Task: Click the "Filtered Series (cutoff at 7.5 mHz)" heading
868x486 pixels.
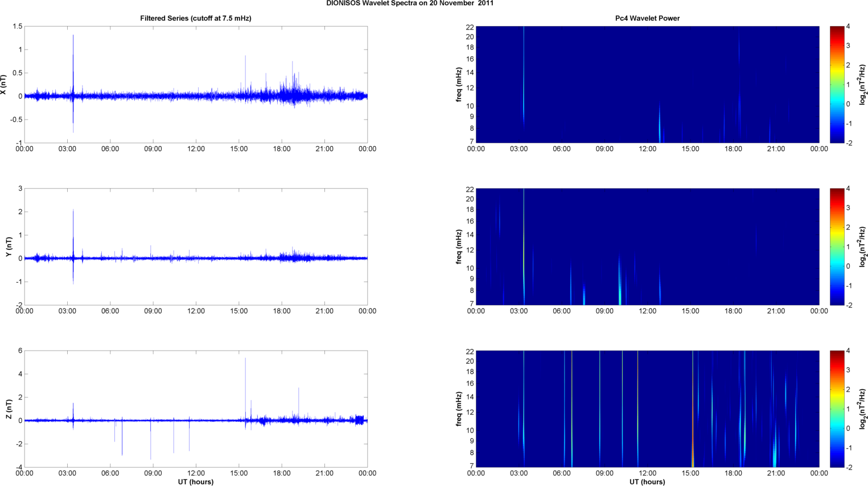Action: click(x=196, y=18)
